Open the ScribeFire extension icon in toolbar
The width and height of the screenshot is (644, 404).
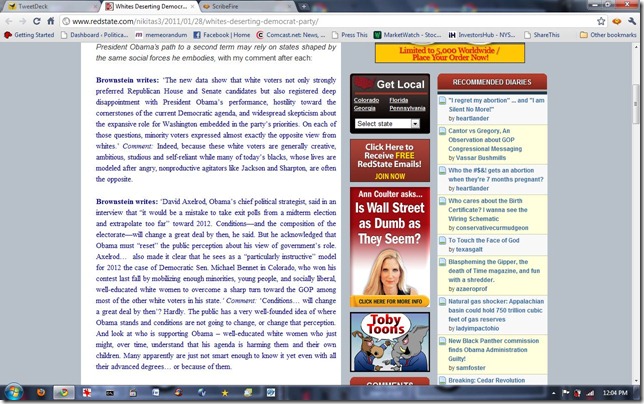pyautogui.click(x=616, y=21)
